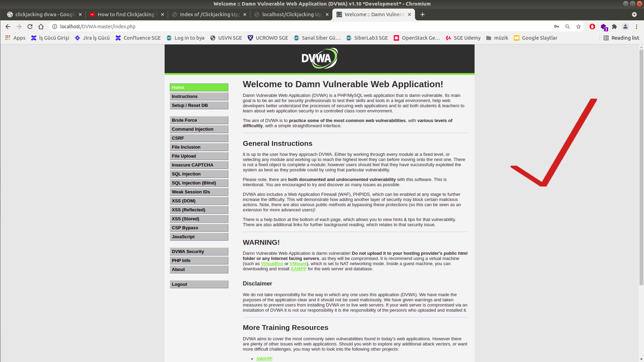Image resolution: width=644 pixels, height=362 pixels.
Task: Expand the müzik bookmarks folder
Action: click(x=497, y=38)
